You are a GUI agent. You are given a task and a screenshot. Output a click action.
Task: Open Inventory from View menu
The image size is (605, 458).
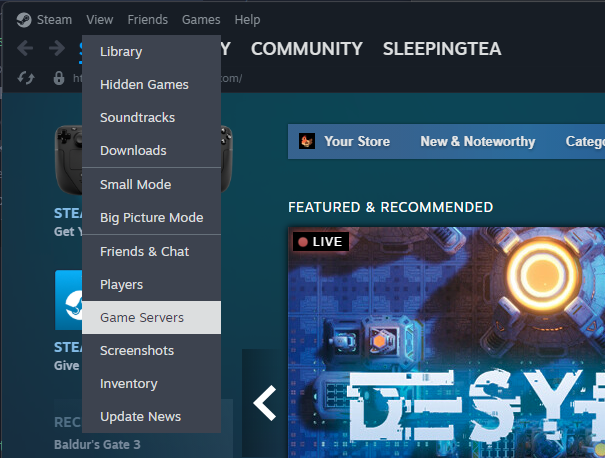point(152,384)
